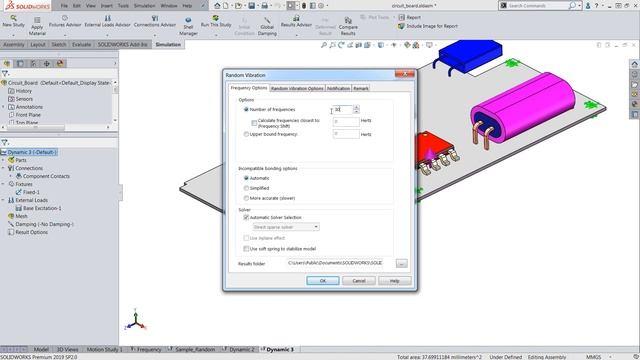
Task: Enable Calculate frequencies closest to checkbox
Action: pyautogui.click(x=254, y=123)
